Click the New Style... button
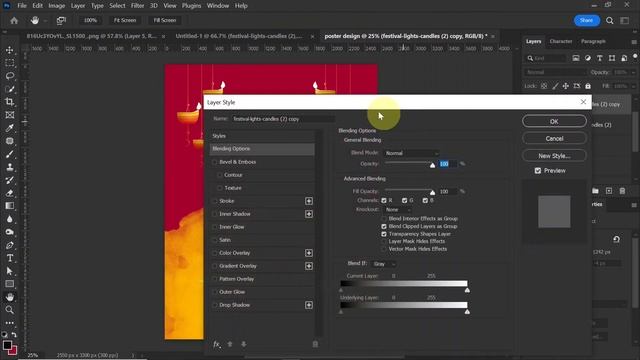Viewport: 640px width, 360px height. [x=554, y=156]
